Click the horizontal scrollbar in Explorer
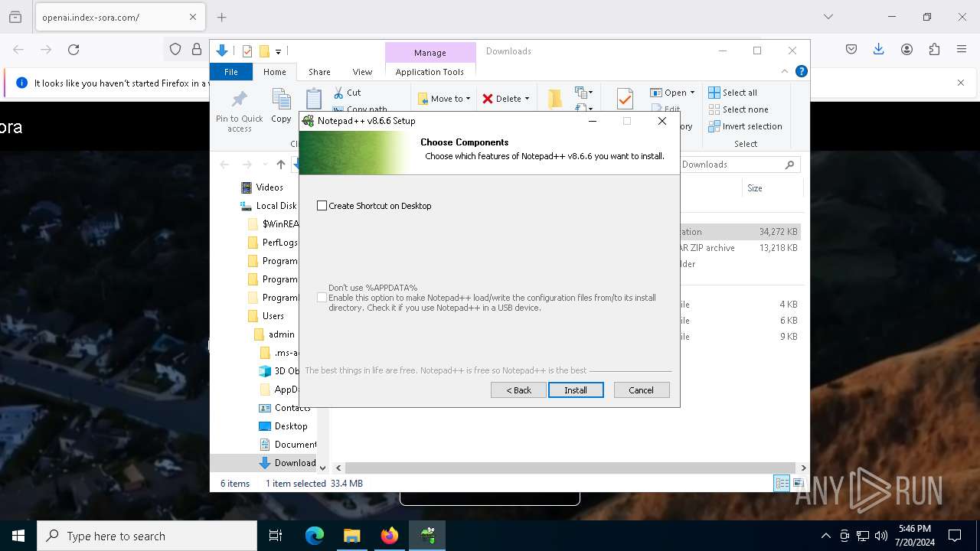The height and width of the screenshot is (551, 980). (x=570, y=468)
